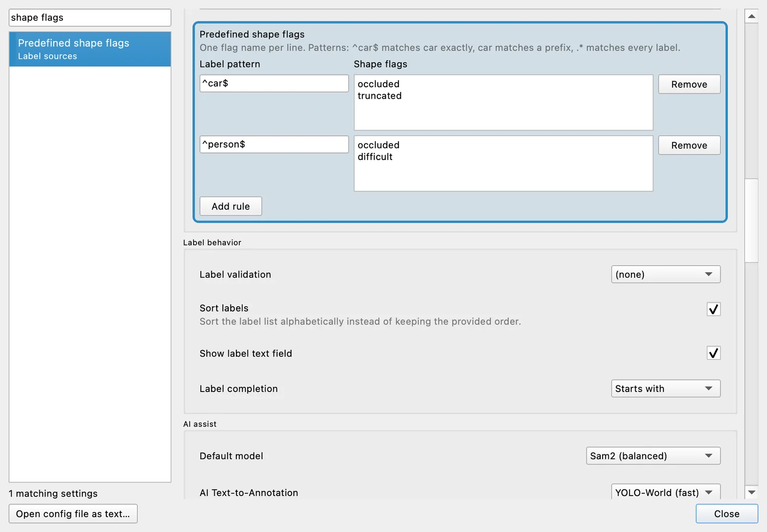The height and width of the screenshot is (532, 767).
Task: Edit the ^person$ label pattern field
Action: [274, 144]
